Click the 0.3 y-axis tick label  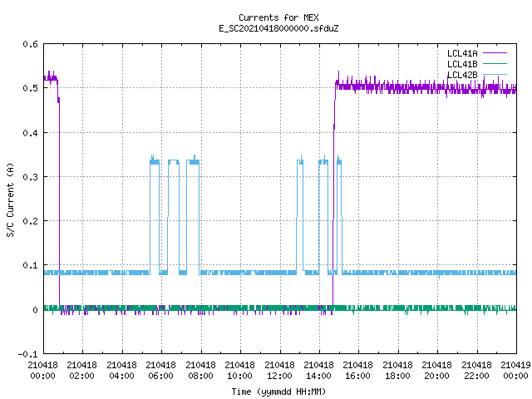(30, 177)
